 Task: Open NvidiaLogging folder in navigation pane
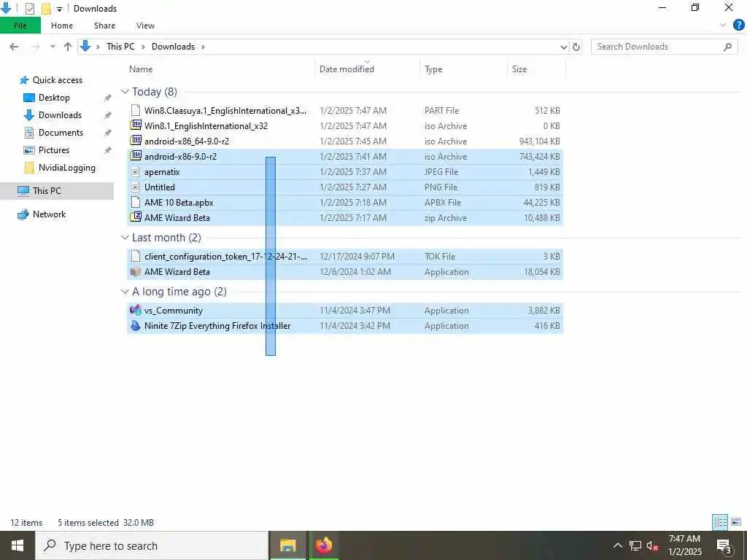66,168
